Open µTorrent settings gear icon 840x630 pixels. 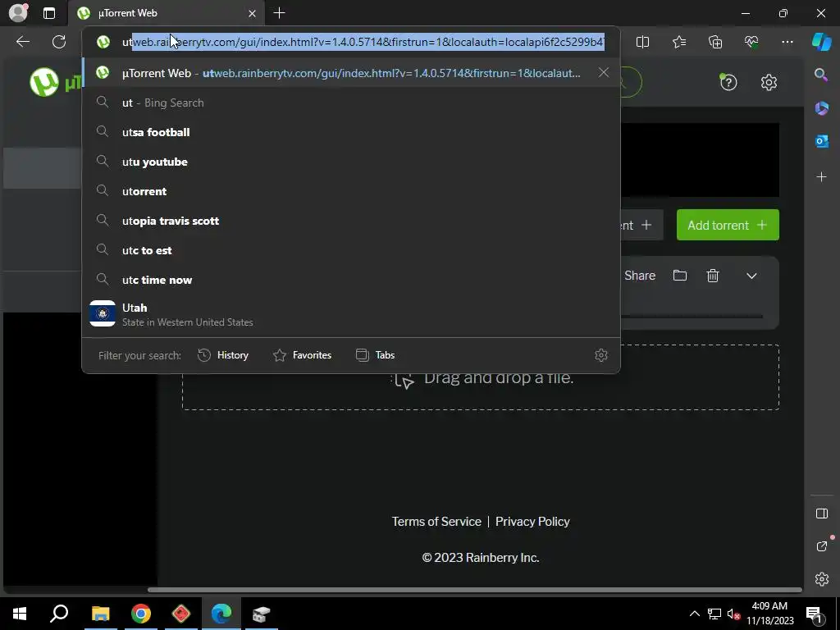[x=769, y=83]
